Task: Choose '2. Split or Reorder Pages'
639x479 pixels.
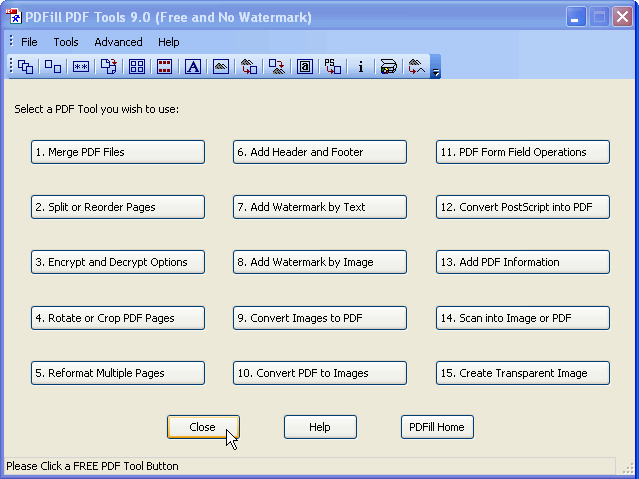Action: (x=118, y=207)
